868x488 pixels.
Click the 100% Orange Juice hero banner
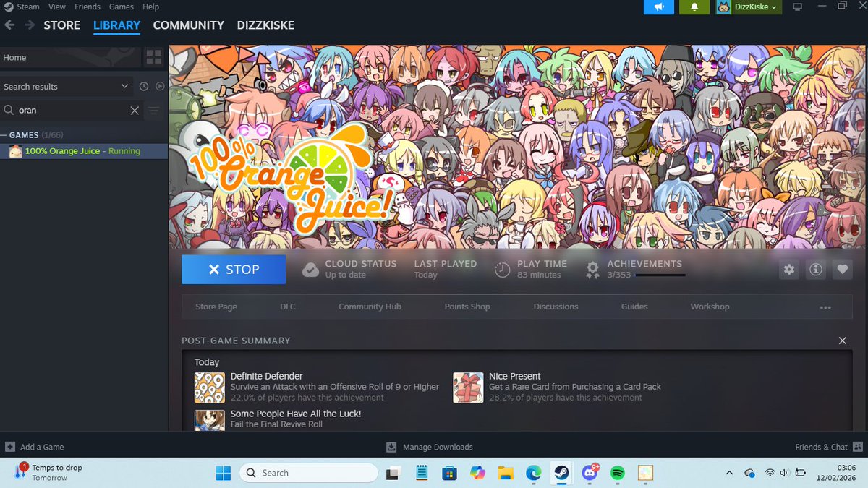click(x=519, y=147)
